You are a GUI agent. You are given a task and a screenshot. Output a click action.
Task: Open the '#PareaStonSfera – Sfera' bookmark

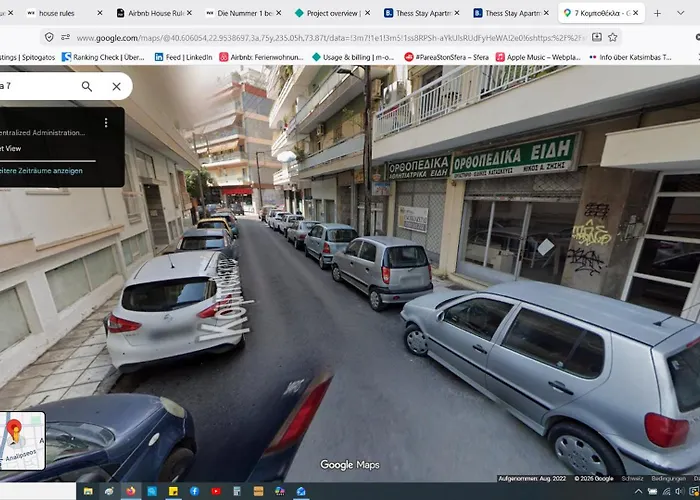446,57
